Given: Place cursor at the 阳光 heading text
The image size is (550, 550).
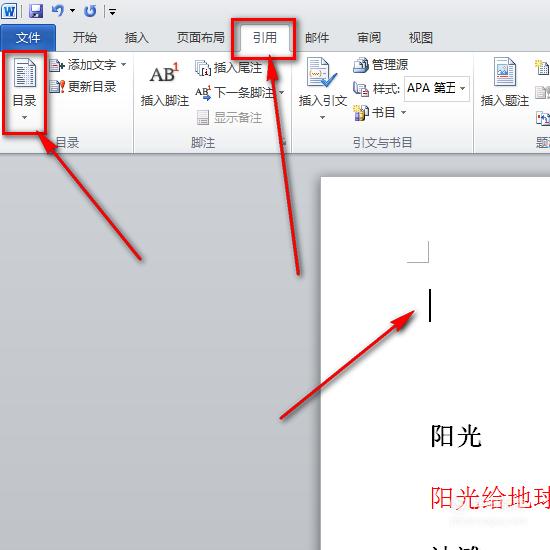Looking at the screenshot, I should (x=456, y=436).
